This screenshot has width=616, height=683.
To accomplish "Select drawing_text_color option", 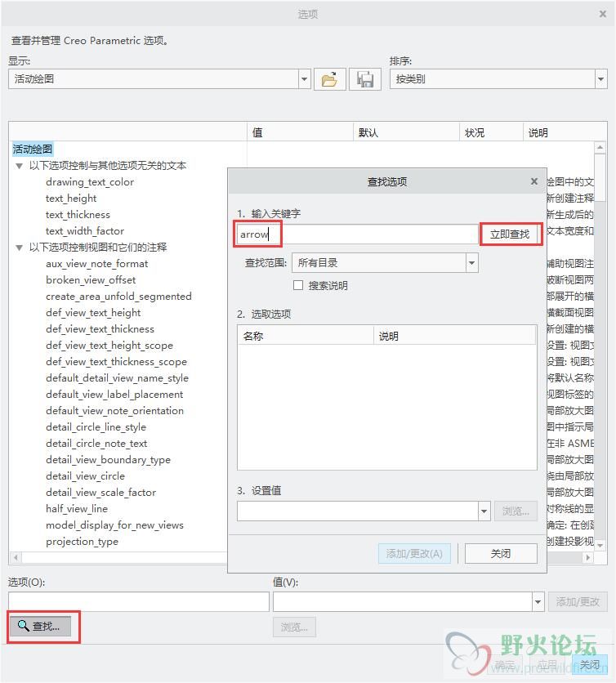I will [x=90, y=182].
